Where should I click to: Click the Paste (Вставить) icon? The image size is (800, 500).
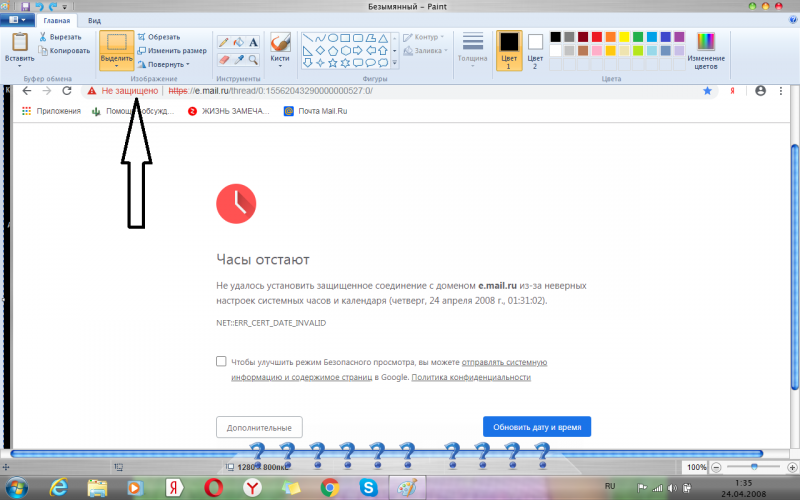pos(19,43)
